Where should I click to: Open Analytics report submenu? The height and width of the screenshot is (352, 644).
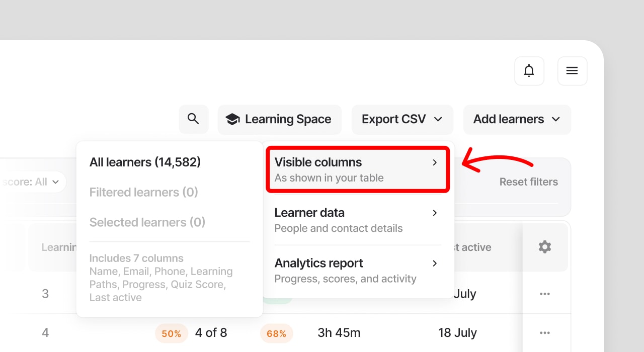357,270
